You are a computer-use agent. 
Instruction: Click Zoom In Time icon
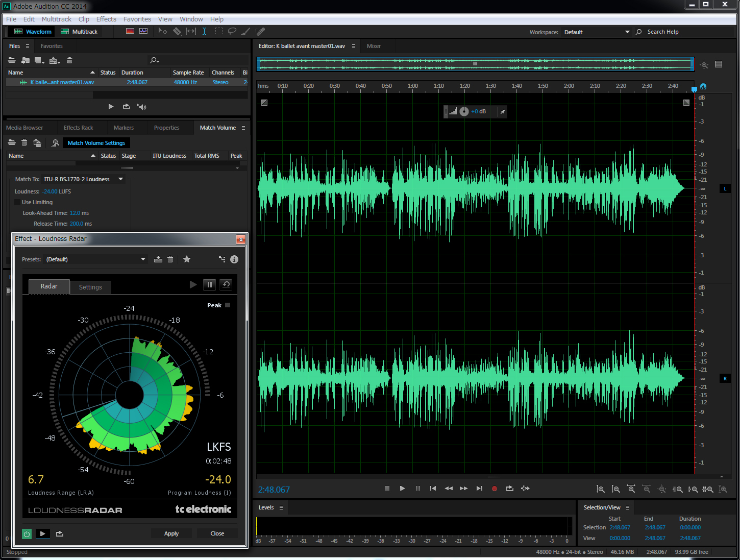click(631, 489)
